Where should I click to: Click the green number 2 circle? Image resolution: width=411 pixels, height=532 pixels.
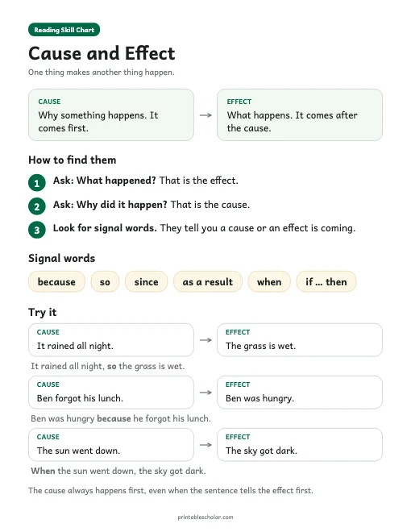[37, 206]
